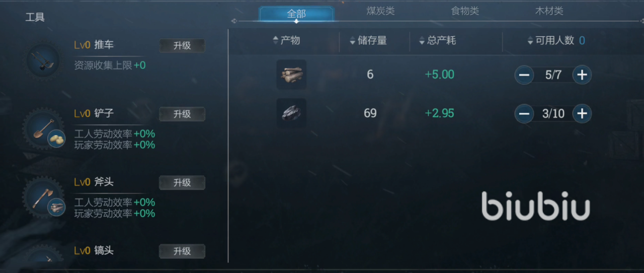Click 升级 button for 推车
Image resolution: width=644 pixels, height=273 pixels.
182,45
